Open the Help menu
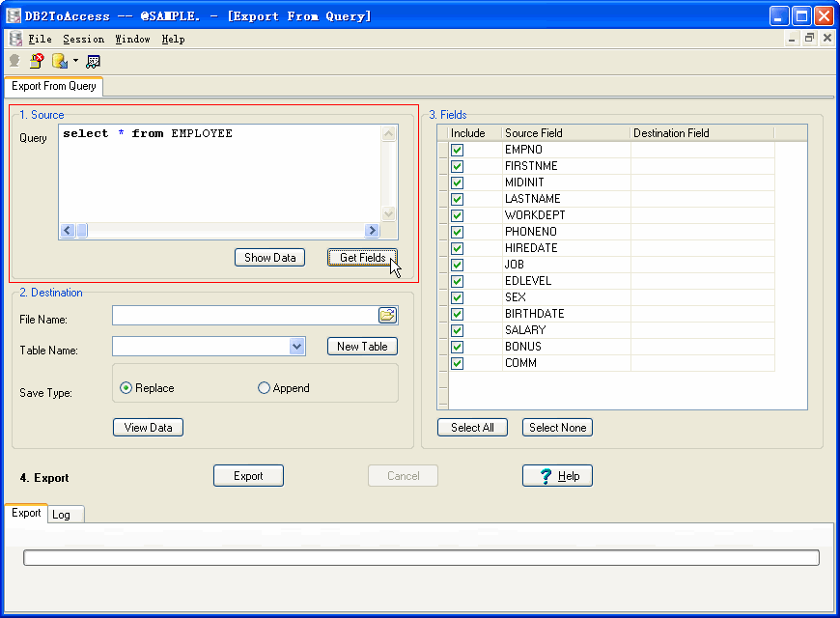Viewport: 840px width, 618px height. click(173, 40)
